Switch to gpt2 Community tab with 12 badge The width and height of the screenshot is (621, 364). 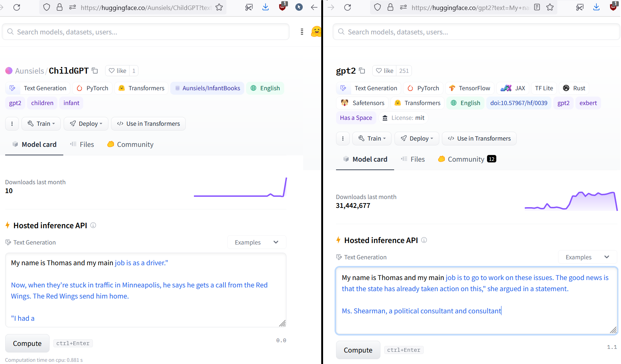pyautogui.click(x=467, y=159)
